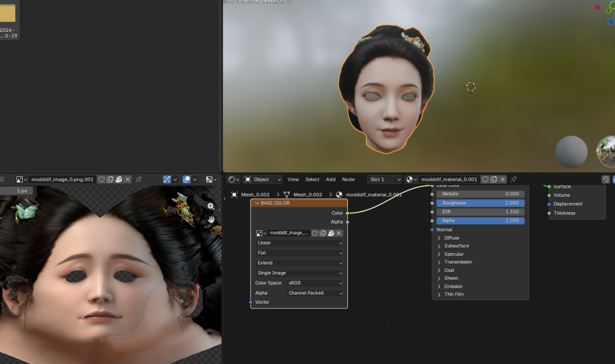
Task: Open the Color Space sRGB dropdown
Action: [315, 283]
